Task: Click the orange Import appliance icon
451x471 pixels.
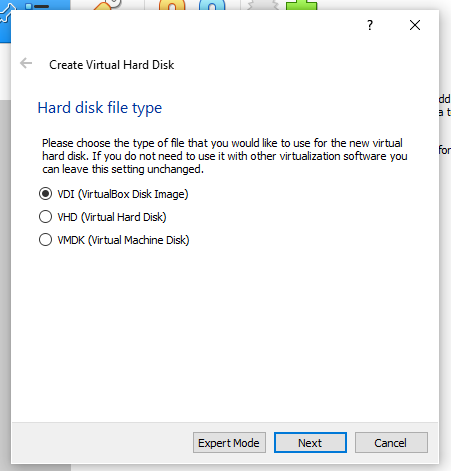Action: click(172, 5)
